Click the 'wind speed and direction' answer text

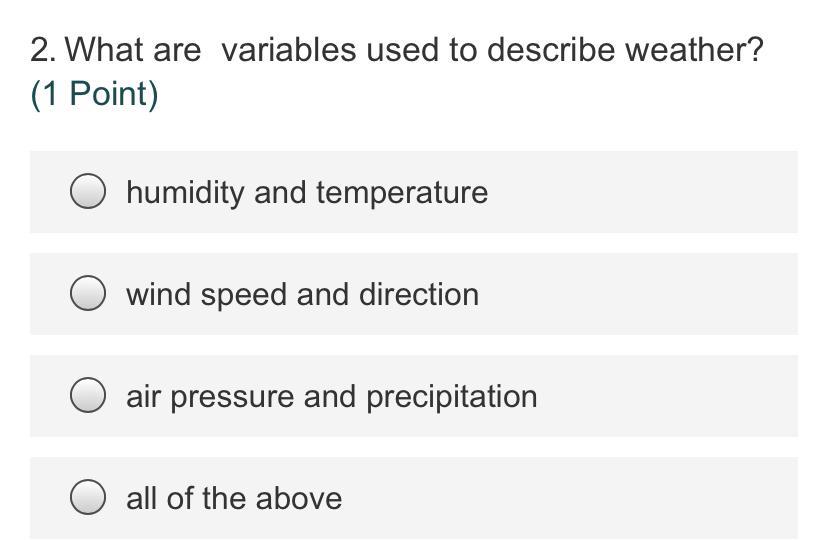(x=302, y=294)
